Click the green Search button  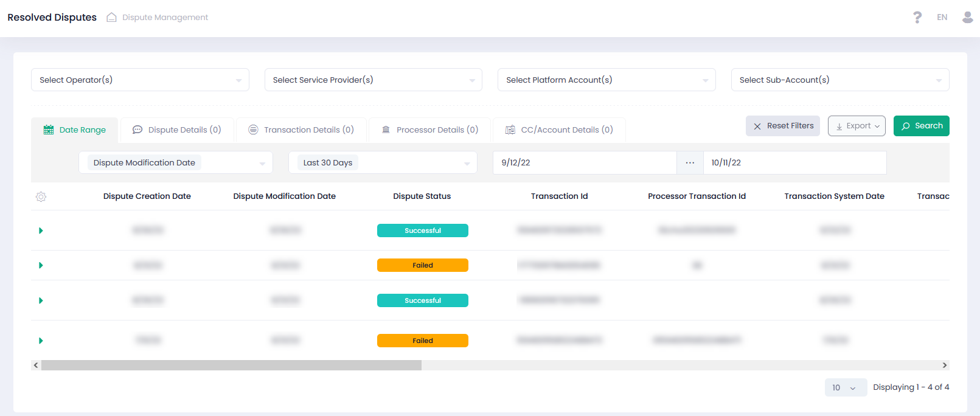click(x=921, y=126)
